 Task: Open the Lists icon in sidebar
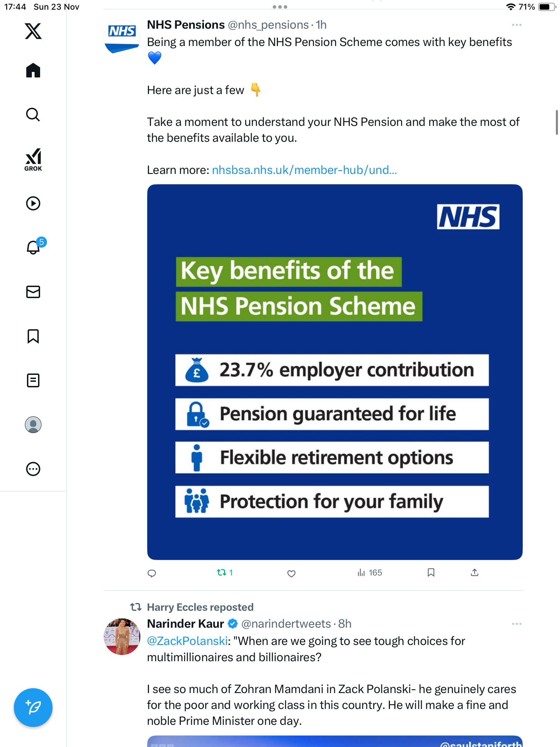click(33, 380)
